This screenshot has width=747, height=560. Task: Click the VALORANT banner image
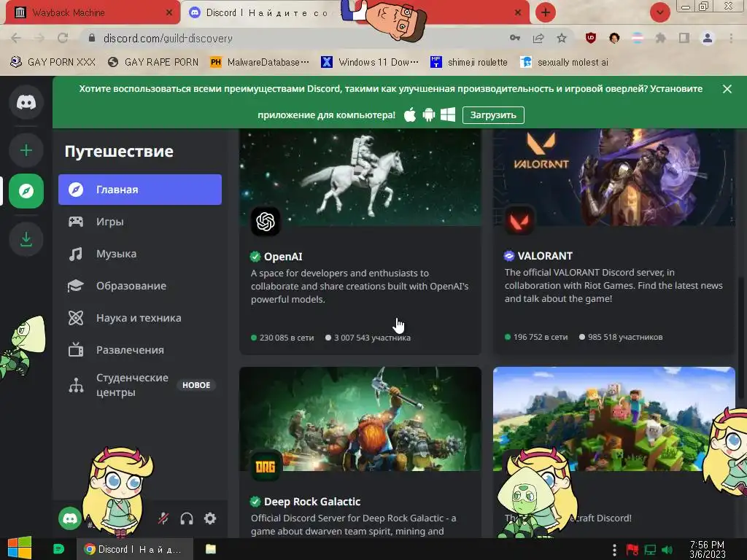click(614, 177)
